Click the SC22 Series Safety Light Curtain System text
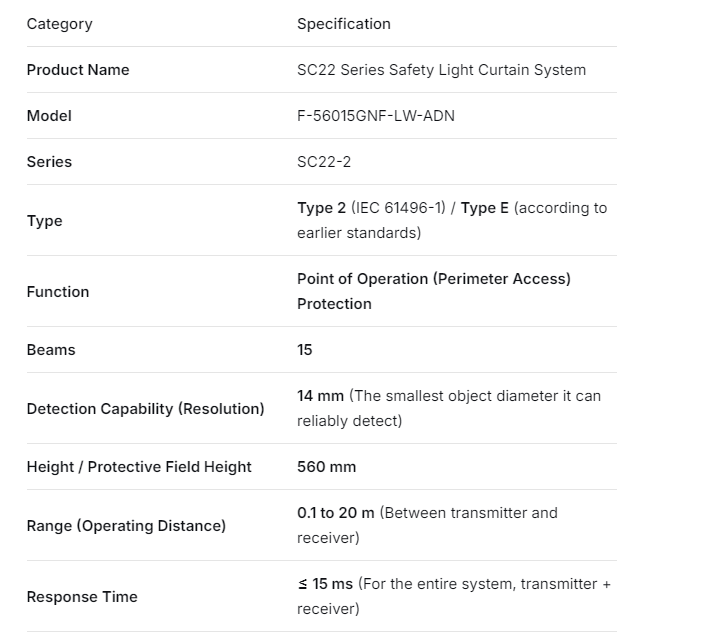This screenshot has width=702, height=632. pos(441,70)
